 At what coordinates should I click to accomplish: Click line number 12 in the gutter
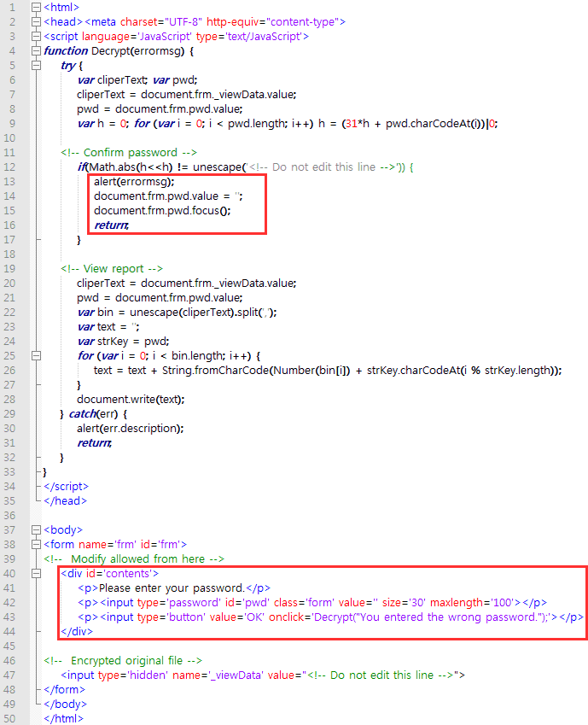(9, 167)
